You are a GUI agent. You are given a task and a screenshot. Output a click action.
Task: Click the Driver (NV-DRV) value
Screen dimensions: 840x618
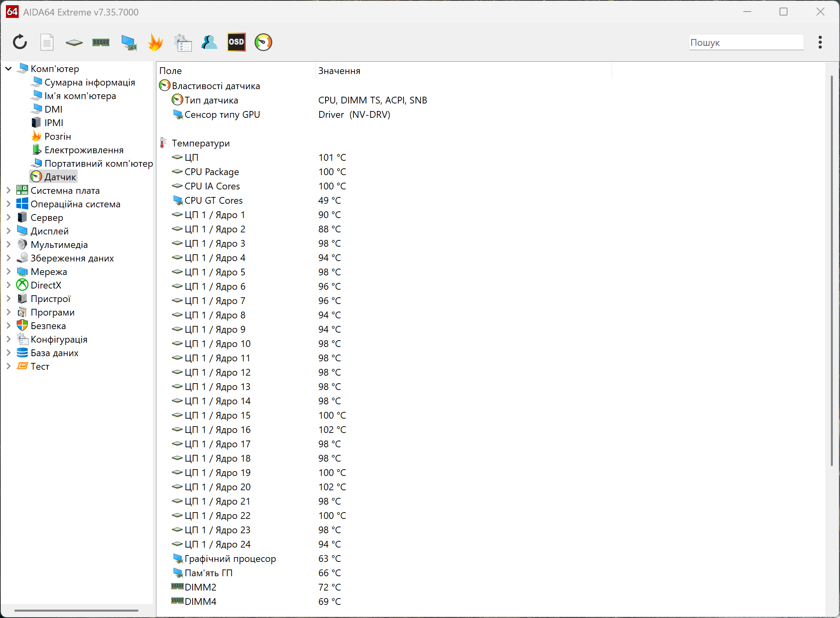tap(354, 115)
